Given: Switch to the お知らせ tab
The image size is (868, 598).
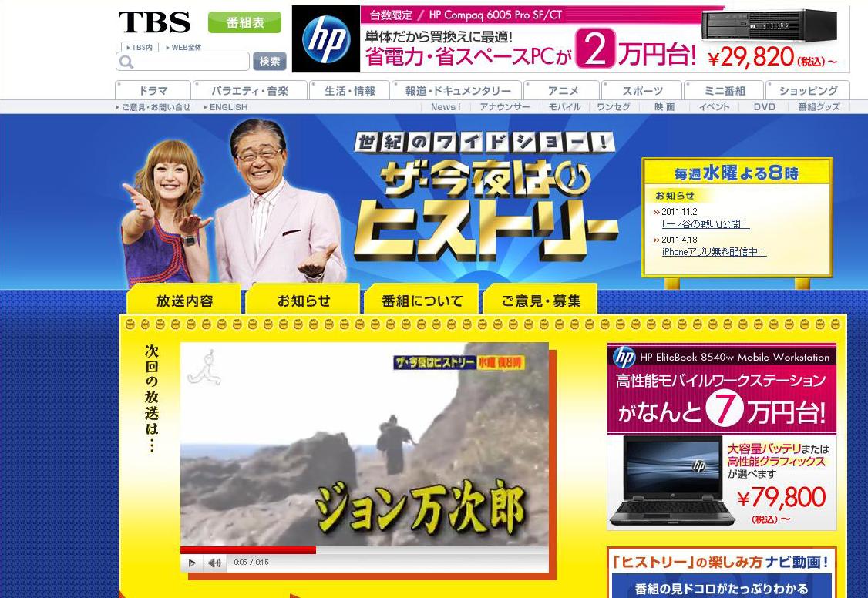Looking at the screenshot, I should tap(304, 300).
